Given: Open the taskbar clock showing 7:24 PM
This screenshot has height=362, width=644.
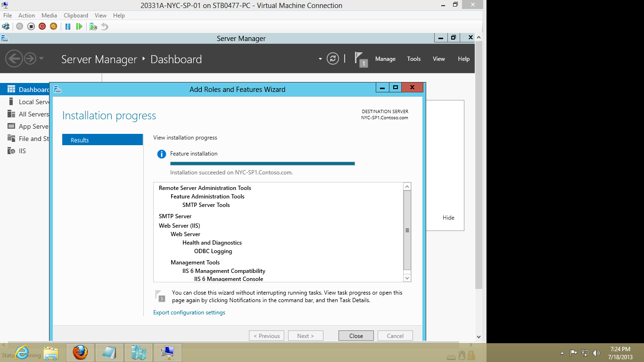Looking at the screenshot, I should coord(620,353).
